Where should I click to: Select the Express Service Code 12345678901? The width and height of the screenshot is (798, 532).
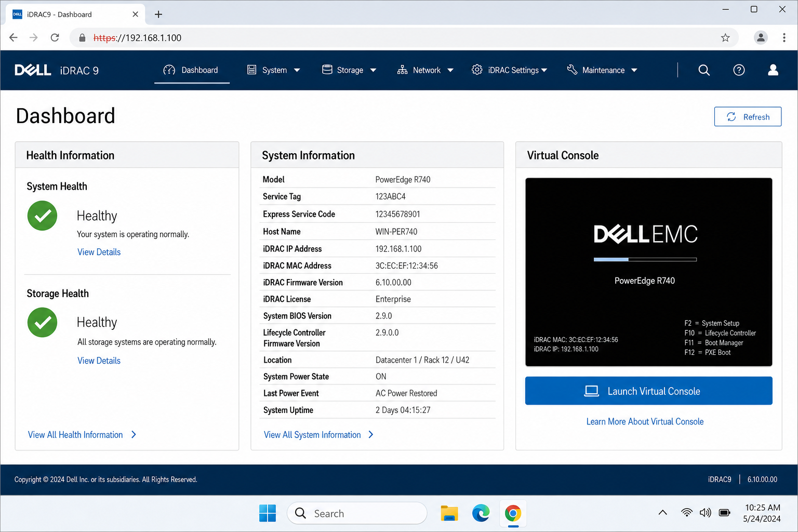coord(397,214)
